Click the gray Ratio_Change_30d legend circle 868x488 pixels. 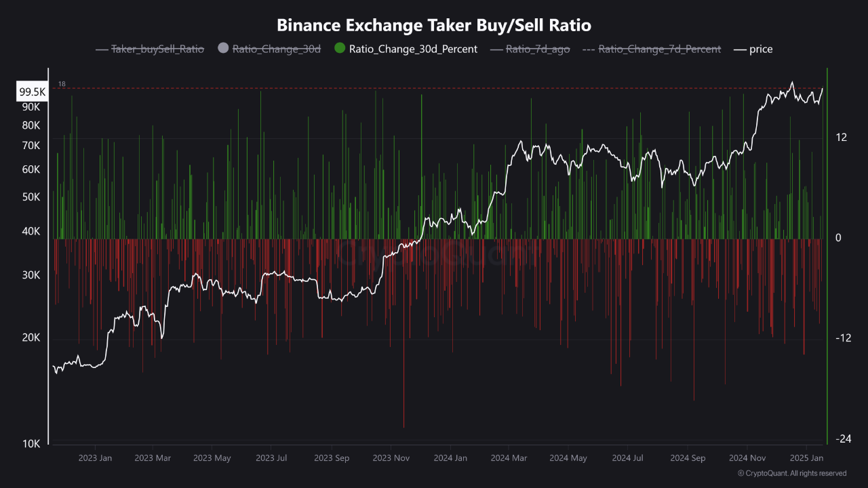point(224,49)
